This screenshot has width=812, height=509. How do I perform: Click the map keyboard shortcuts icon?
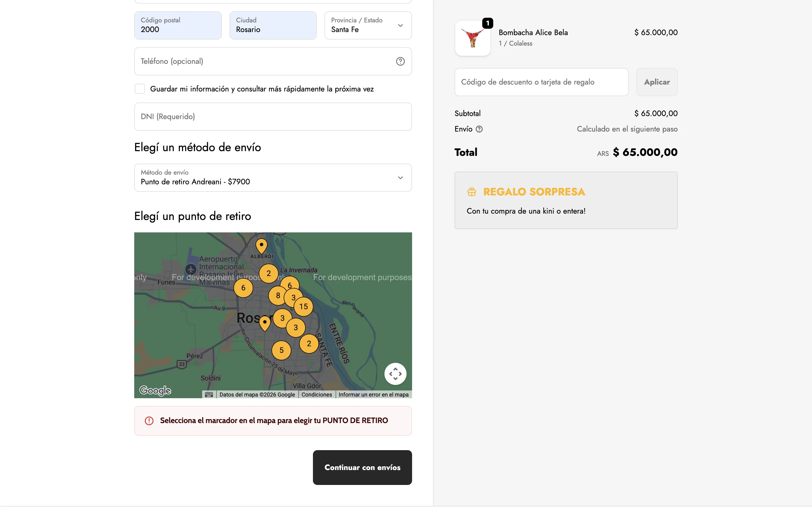pos(209,395)
